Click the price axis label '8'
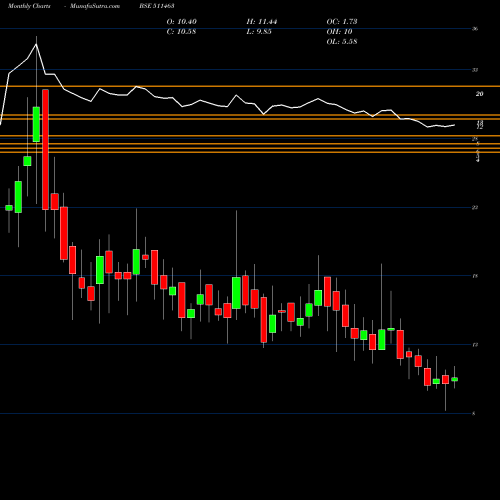 pyautogui.click(x=474, y=414)
